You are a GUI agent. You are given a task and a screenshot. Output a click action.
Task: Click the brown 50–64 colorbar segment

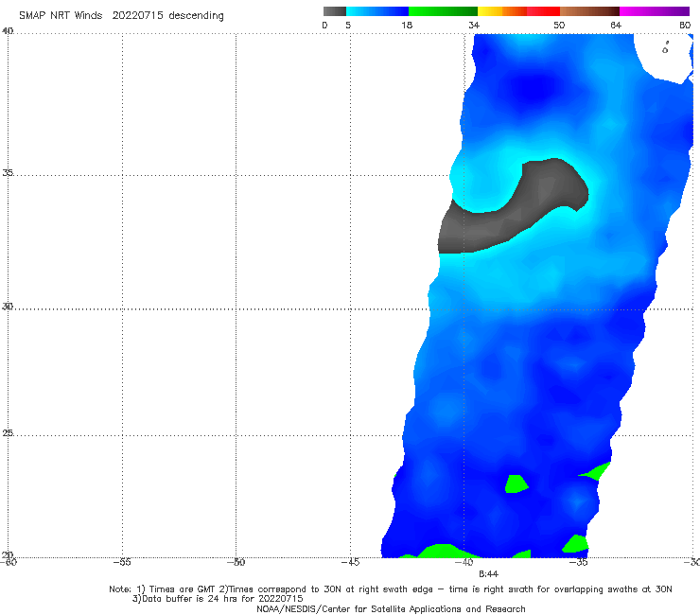[589, 11]
